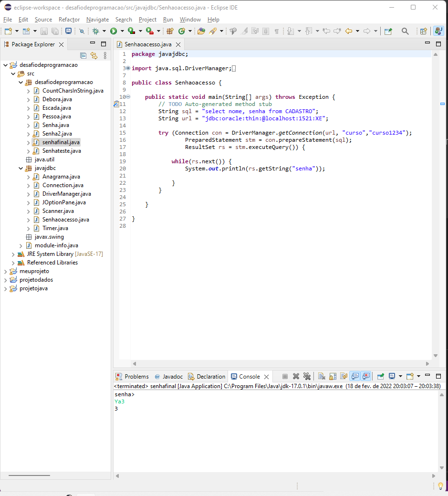Viewport: 448px width, 496px height.
Task: Click the Forward navigation arrow
Action: click(367, 31)
